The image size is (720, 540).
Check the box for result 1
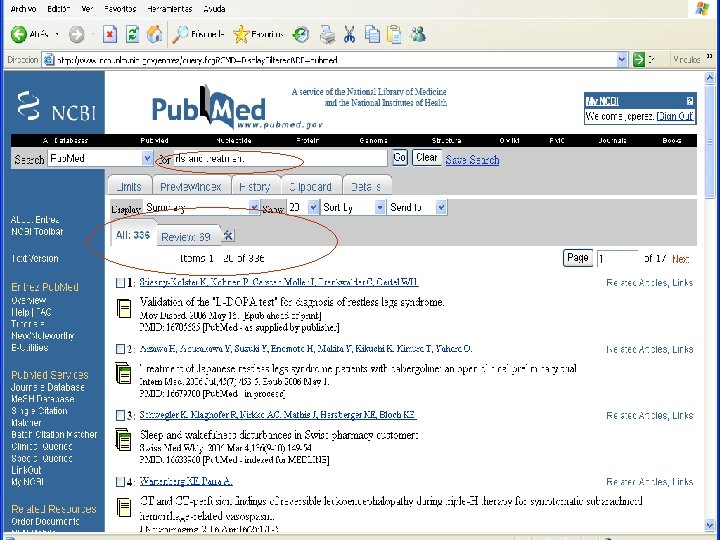point(120,283)
